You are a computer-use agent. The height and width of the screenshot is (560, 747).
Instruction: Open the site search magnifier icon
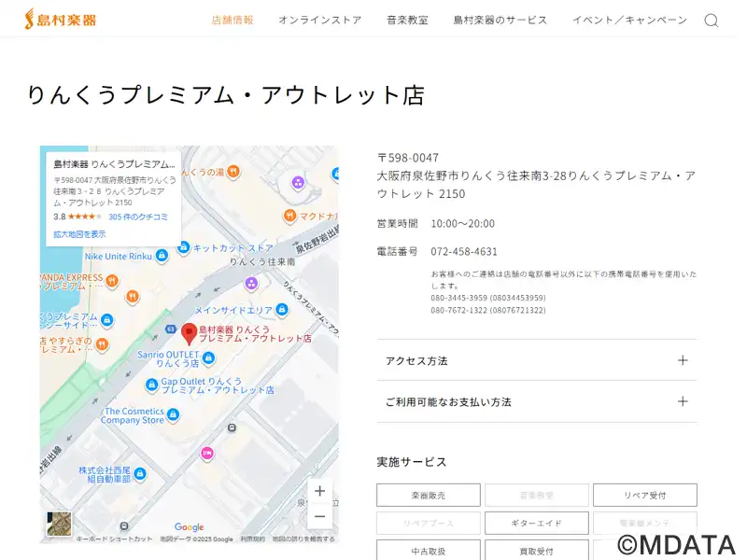[x=712, y=21]
